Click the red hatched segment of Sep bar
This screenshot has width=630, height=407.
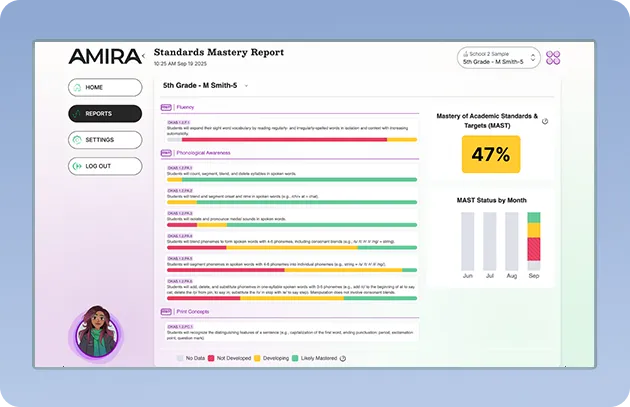click(534, 249)
